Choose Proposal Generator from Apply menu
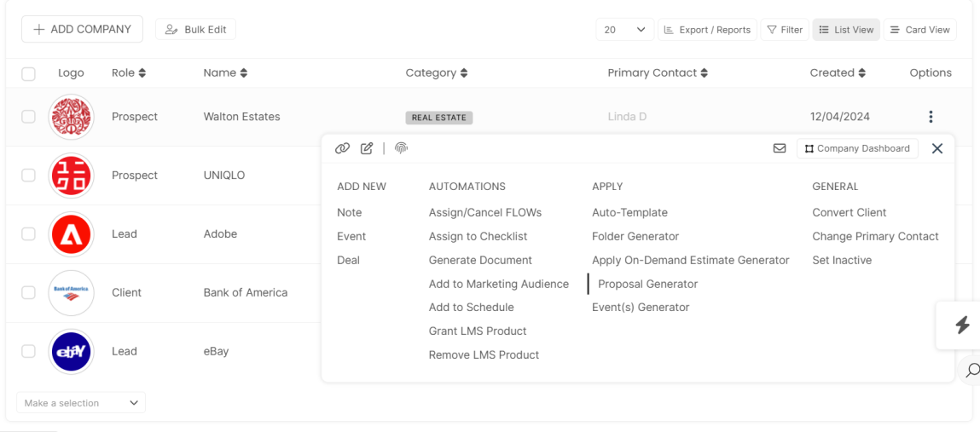This screenshot has height=432, width=980. (x=647, y=284)
